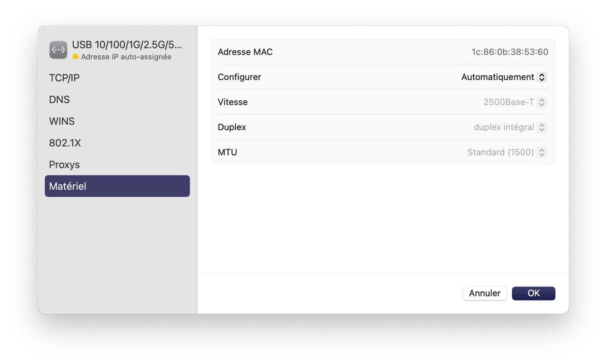This screenshot has width=607, height=364.
Task: Open the TCP/IP section
Action: pyautogui.click(x=64, y=78)
